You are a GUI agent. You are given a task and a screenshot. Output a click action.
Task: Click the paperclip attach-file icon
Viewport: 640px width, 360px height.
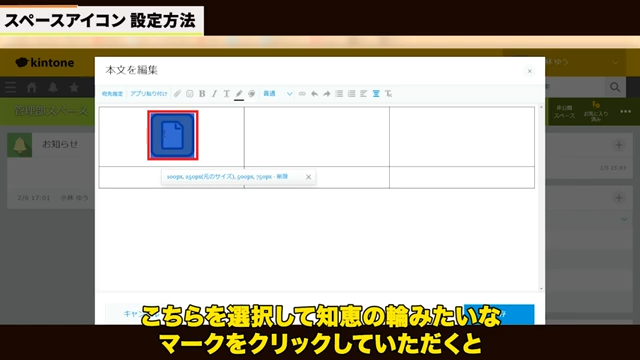point(177,94)
